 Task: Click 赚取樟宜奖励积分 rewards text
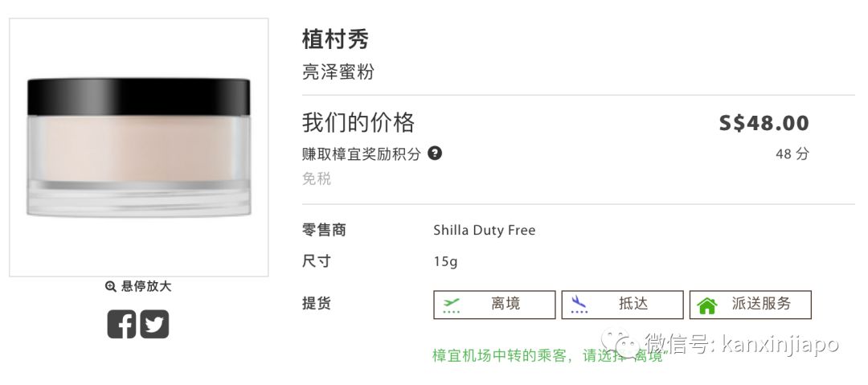click(362, 154)
